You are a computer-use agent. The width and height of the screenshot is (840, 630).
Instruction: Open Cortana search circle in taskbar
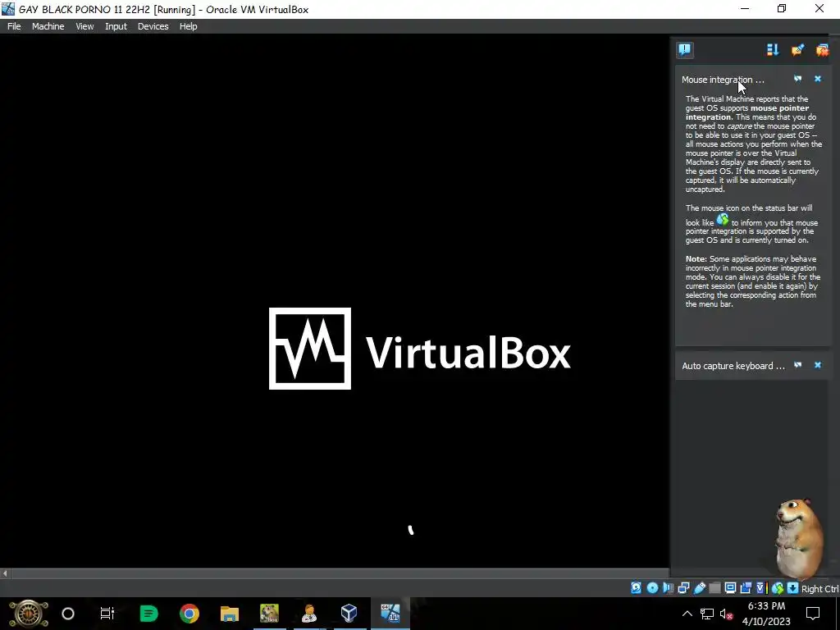pyautogui.click(x=68, y=614)
